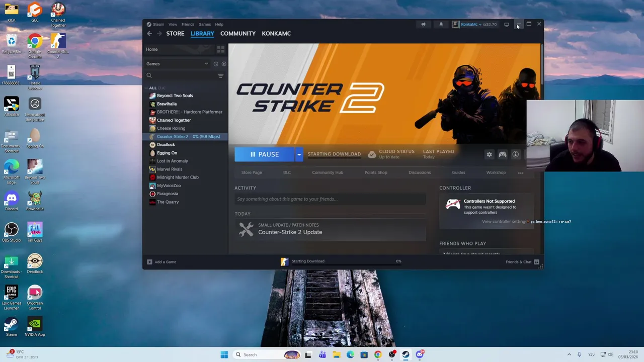Screen dimensions: 644x362
Task: Show ready-to-play games only icon
Action: pos(224,64)
